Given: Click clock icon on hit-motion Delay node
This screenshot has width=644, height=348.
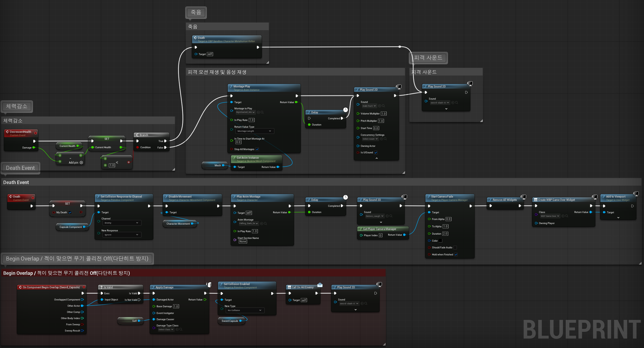Looking at the screenshot, I should tap(345, 110).
